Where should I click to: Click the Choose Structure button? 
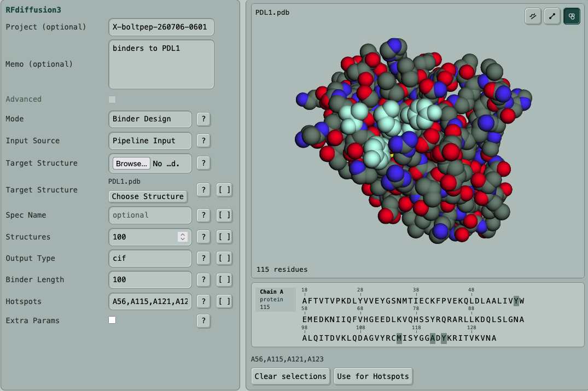click(x=148, y=196)
